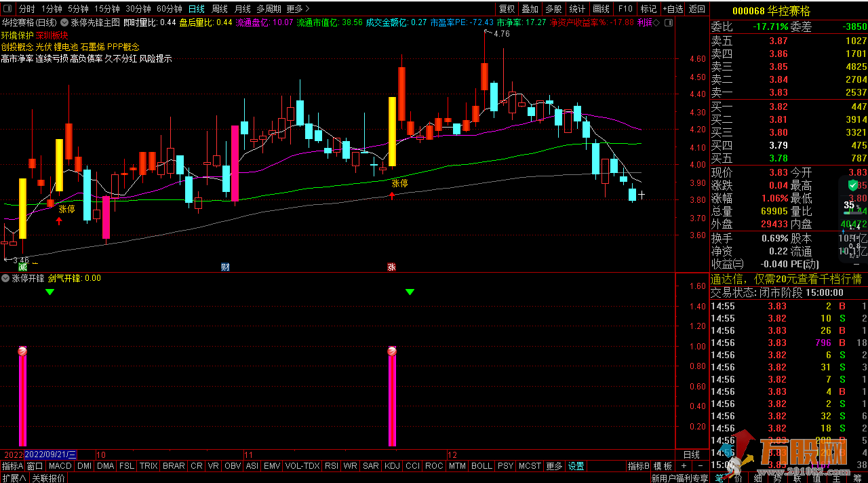Screen dimensions: 868x483
Task: Click the panel layout icon before 分时
Action: 8,9
